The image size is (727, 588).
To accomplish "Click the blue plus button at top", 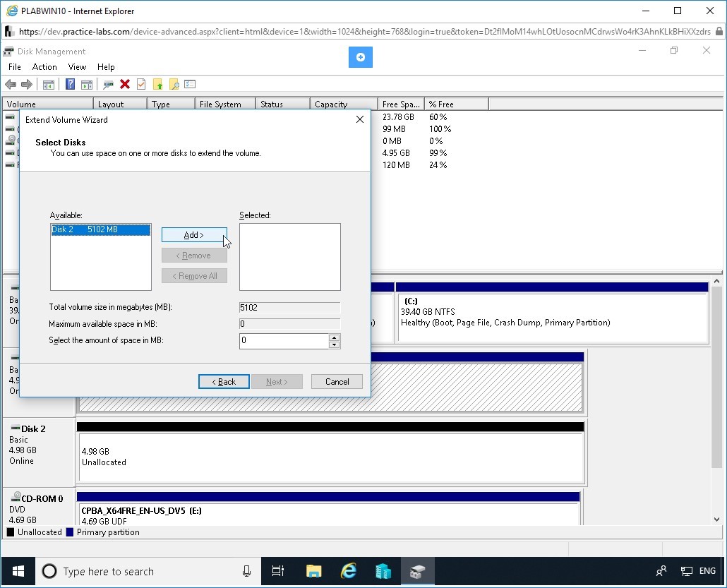I will (360, 57).
